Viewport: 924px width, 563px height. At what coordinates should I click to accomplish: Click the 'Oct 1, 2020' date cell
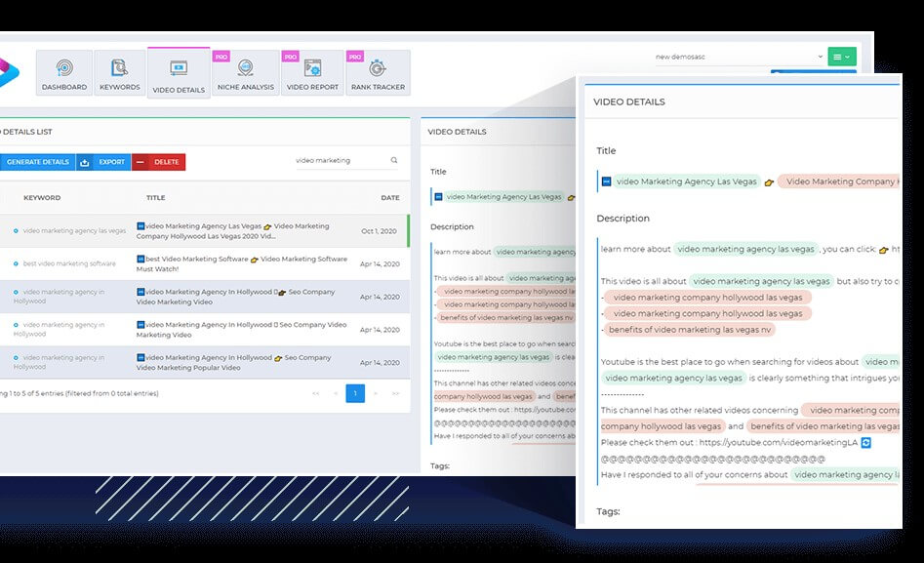tap(379, 231)
